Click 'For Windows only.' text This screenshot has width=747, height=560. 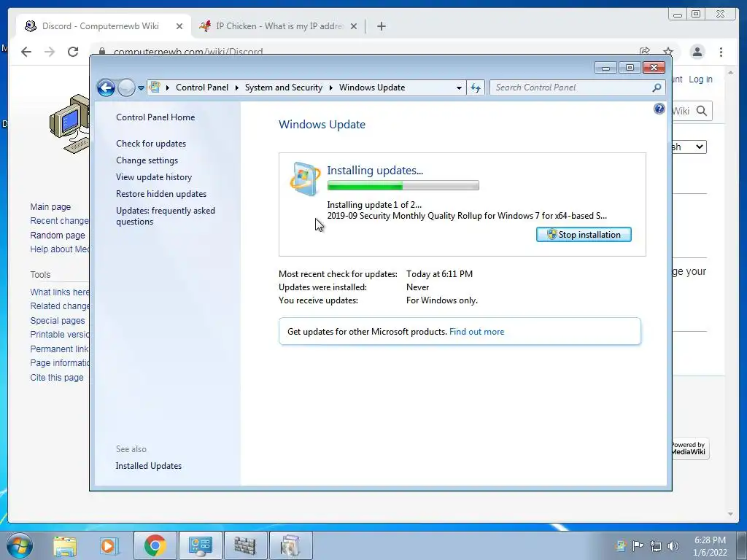(441, 300)
